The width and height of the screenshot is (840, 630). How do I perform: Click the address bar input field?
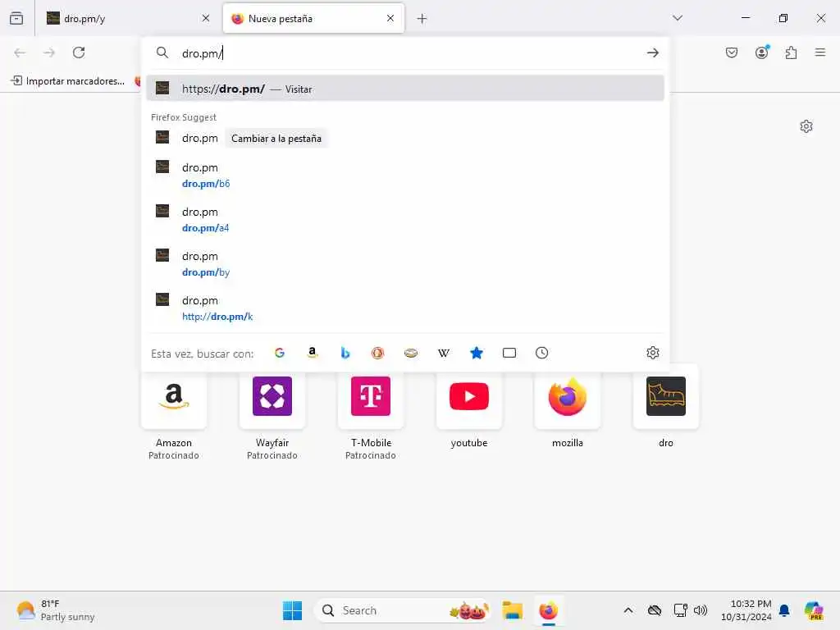click(x=407, y=53)
